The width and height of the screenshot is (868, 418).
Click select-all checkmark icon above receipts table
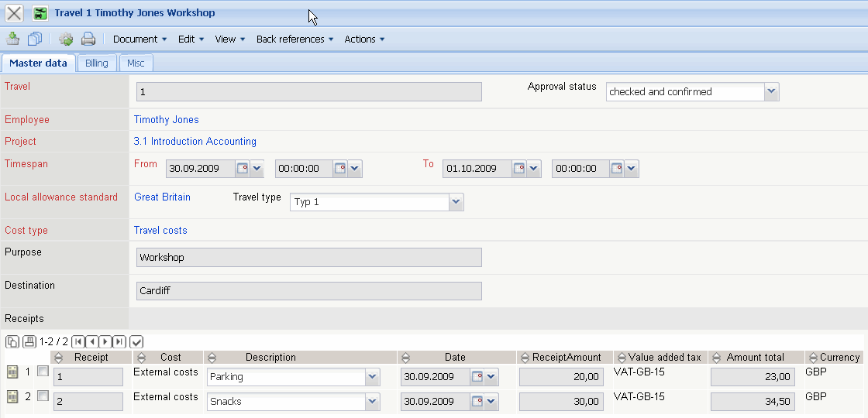[136, 341]
